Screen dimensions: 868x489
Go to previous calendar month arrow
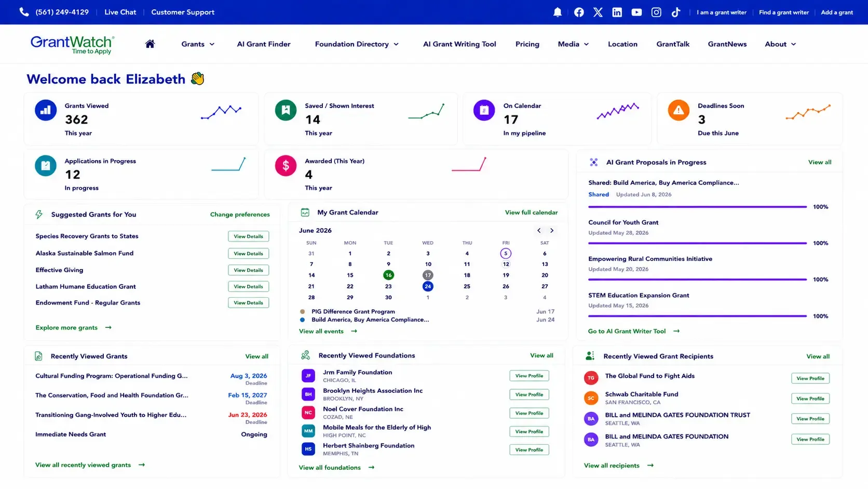[x=539, y=230]
